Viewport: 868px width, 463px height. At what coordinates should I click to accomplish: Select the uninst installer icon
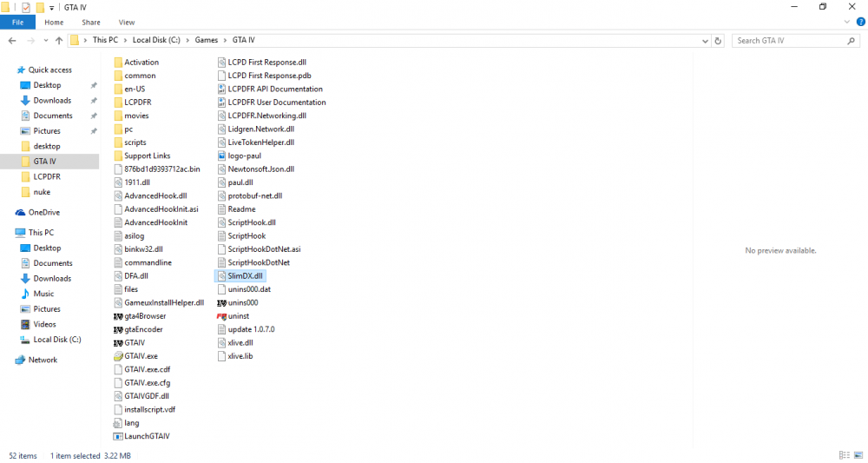pyautogui.click(x=221, y=316)
